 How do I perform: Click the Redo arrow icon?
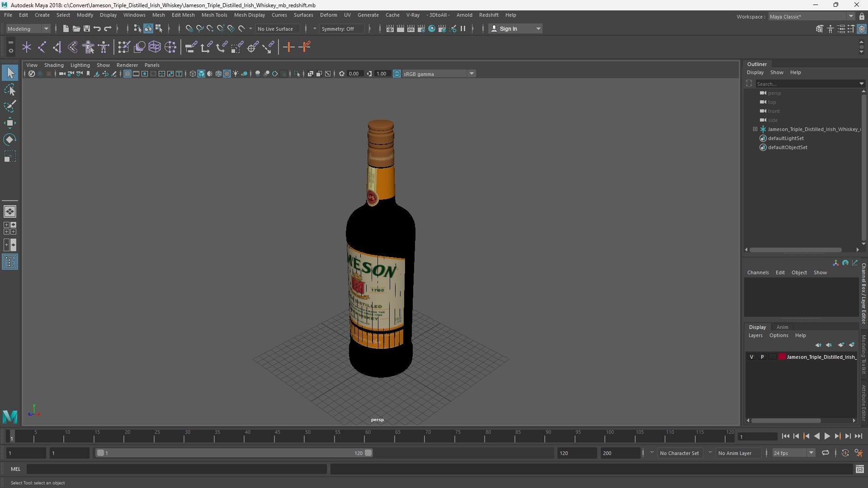108,28
